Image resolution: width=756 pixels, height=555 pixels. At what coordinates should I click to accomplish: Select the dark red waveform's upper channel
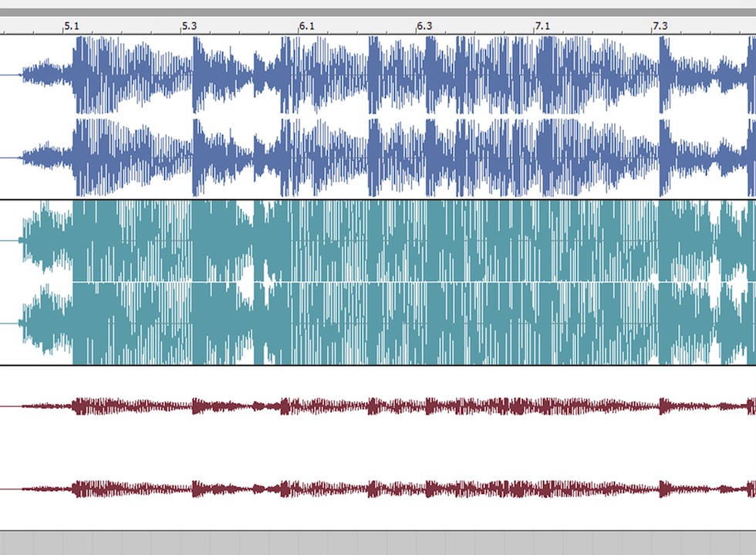386,406
